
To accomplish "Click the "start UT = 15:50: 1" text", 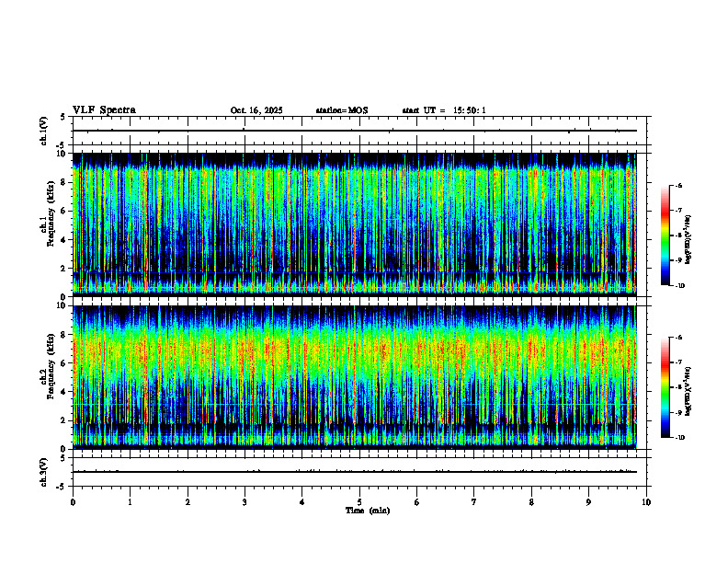I will tap(444, 110).
